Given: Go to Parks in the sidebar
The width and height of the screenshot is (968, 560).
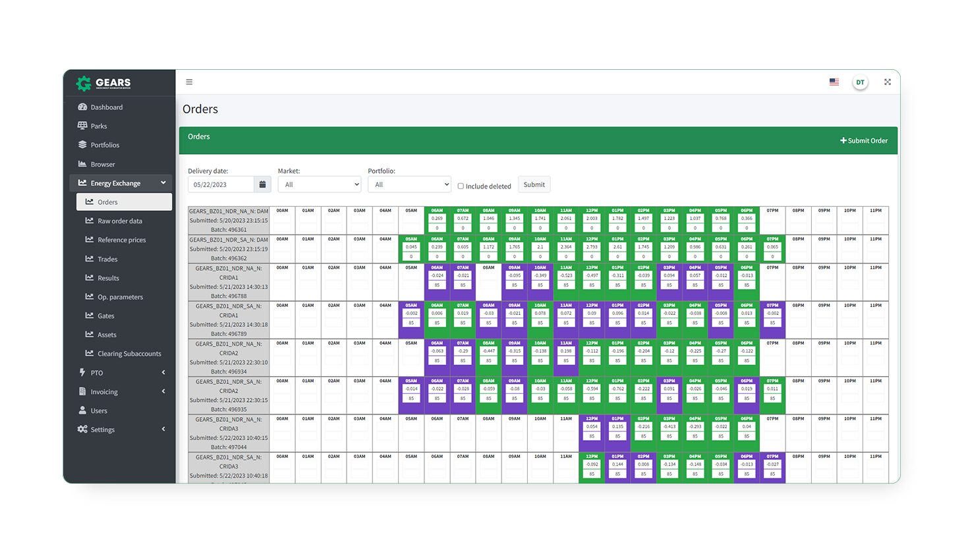Looking at the screenshot, I should pyautogui.click(x=98, y=126).
